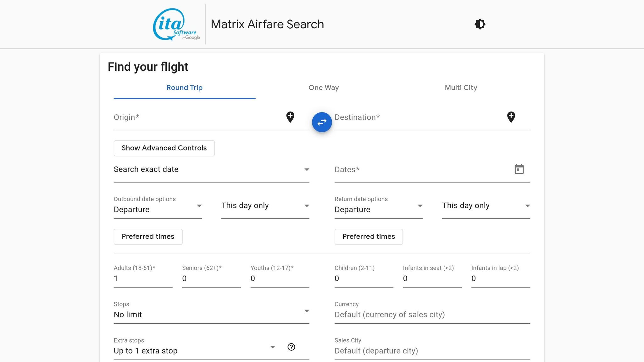Screen dimensions: 644x362
Task: Click Show Advanced Controls button
Action: (164, 148)
